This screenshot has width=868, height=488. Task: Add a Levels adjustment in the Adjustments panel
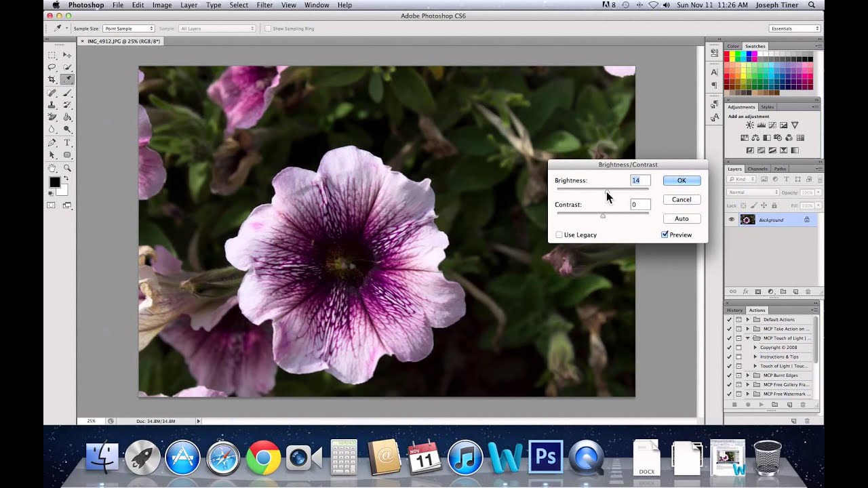(761, 125)
